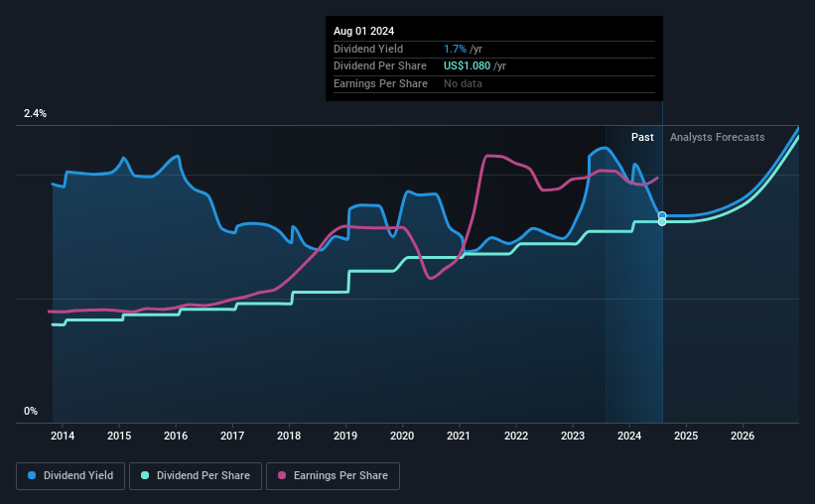This screenshot has width=815, height=504.
Task: Click the 2024 x-axis label
Action: tap(629, 436)
